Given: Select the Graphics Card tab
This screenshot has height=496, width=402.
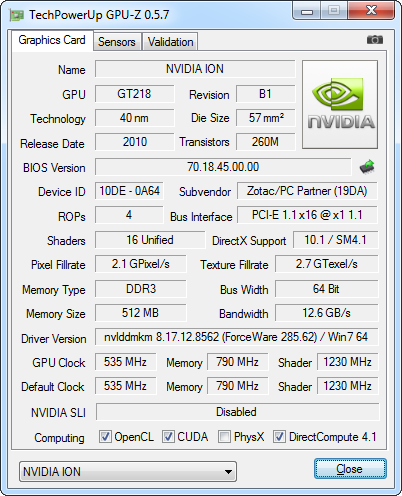Looking at the screenshot, I should click(x=52, y=40).
